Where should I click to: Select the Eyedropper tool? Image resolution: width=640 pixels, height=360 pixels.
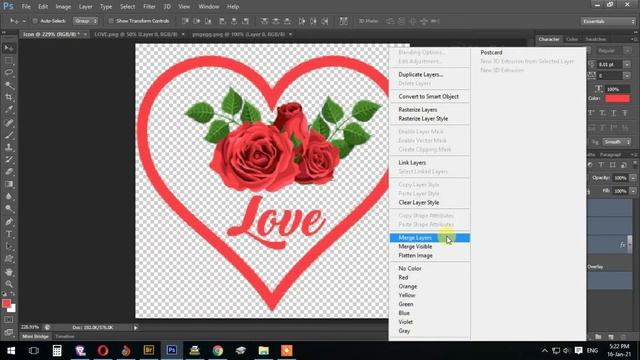9,109
